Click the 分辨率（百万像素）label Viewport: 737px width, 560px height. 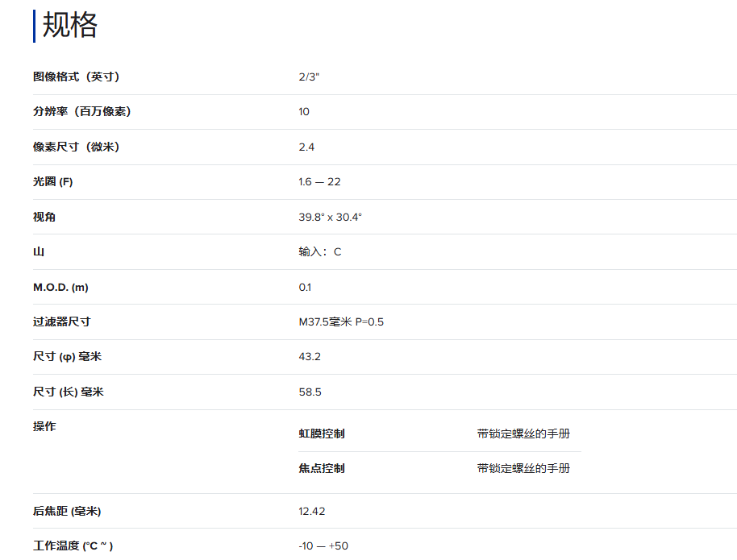point(81,112)
